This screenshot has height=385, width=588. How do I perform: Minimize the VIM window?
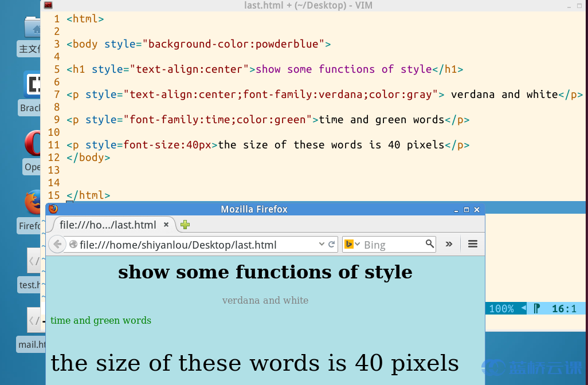pyautogui.click(x=569, y=6)
